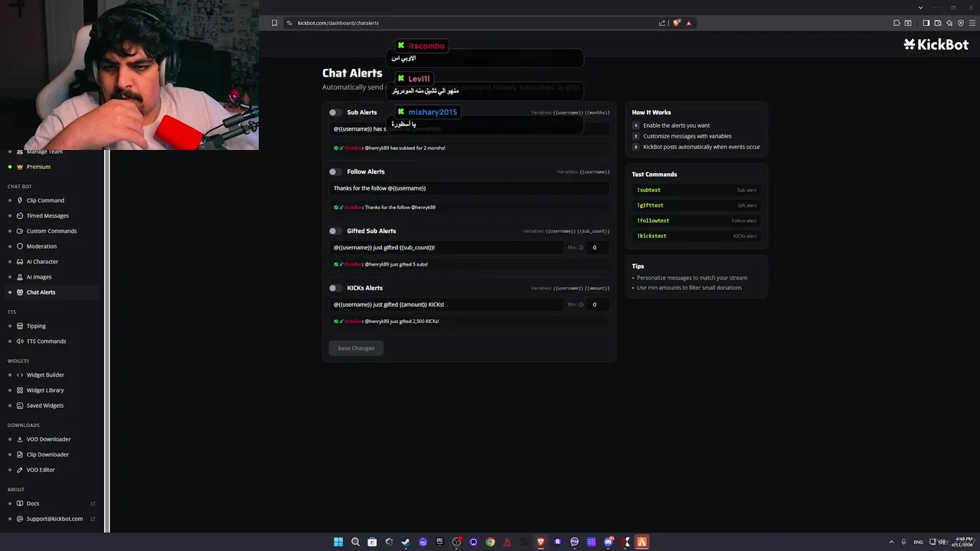Screen dimensions: 980x551
Task: Open the Windows Start menu
Action: pos(338,542)
